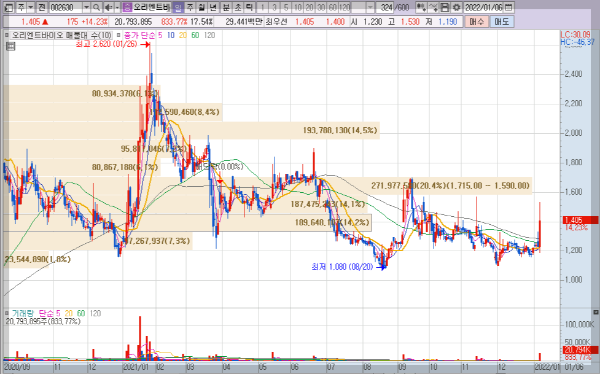This screenshot has width=600, height=374.
Task: Click the volume profile label 193,788,130(14.5%)
Action: 340,131
